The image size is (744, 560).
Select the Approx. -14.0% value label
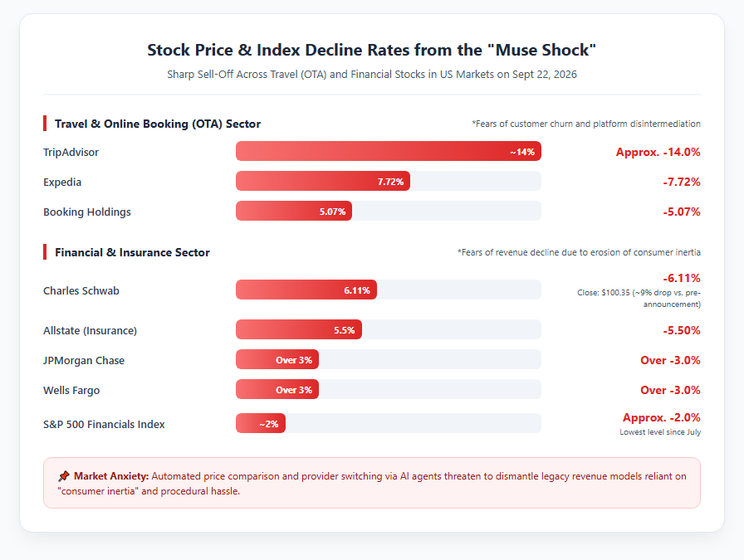point(658,152)
